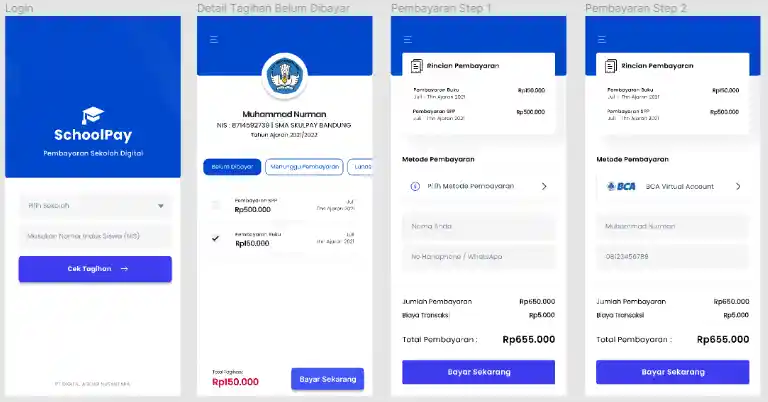Click the BCA bank logo

(622, 187)
